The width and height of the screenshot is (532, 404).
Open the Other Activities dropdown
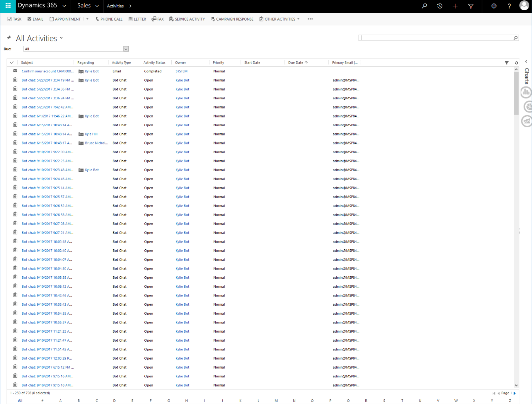point(279,19)
